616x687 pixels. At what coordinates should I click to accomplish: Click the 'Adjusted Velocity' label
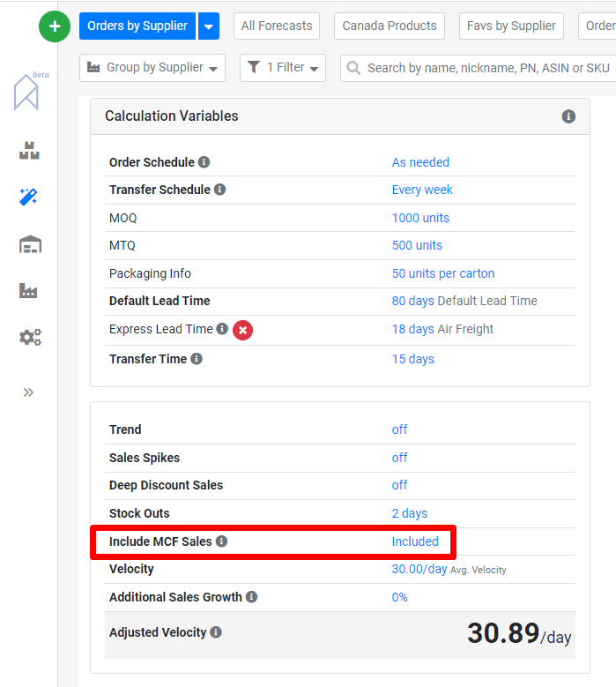click(158, 632)
